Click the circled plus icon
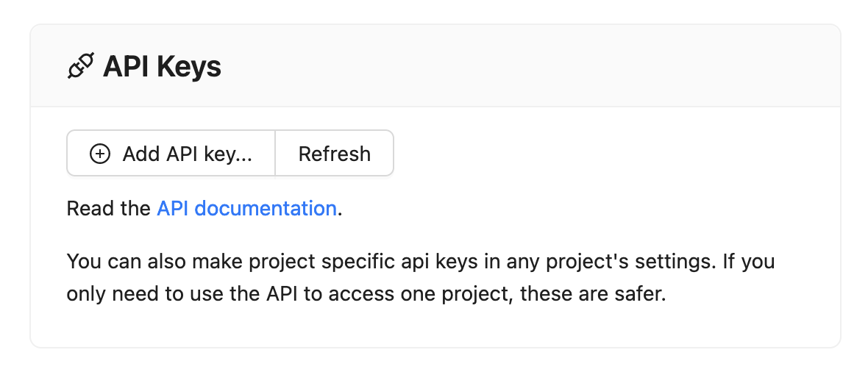The width and height of the screenshot is (868, 372). click(99, 154)
